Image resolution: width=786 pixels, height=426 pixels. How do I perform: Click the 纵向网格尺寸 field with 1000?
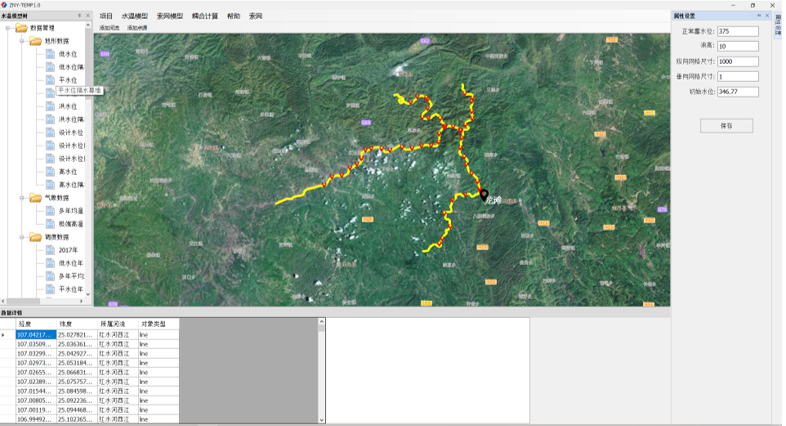click(x=737, y=62)
